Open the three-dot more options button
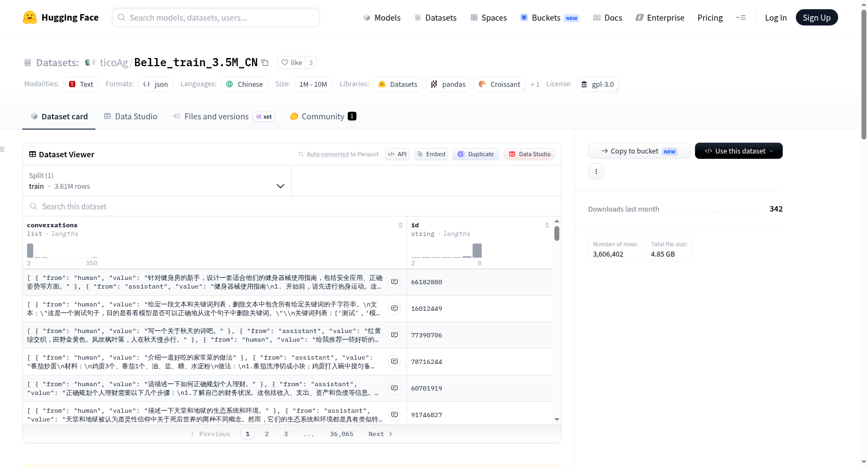The width and height of the screenshot is (868, 467). click(596, 171)
